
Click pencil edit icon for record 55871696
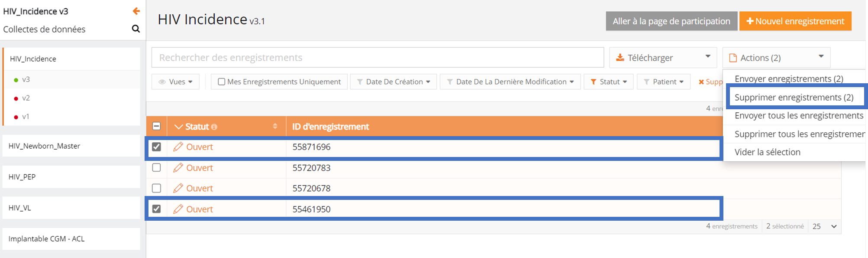[178, 147]
